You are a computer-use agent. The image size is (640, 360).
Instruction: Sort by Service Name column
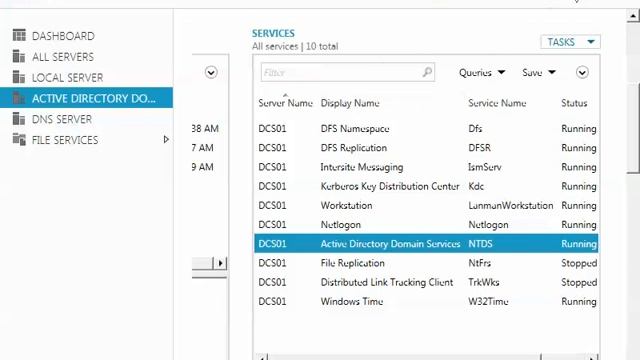point(497,103)
